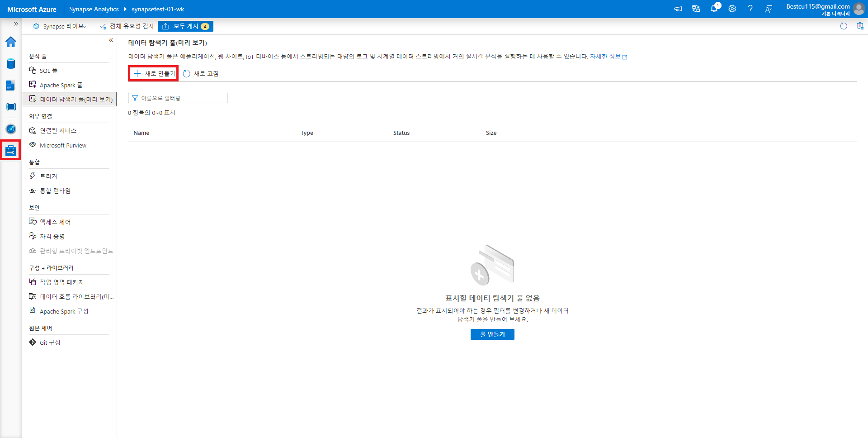Click the Name column header
The width and height of the screenshot is (868, 438).
(142, 133)
